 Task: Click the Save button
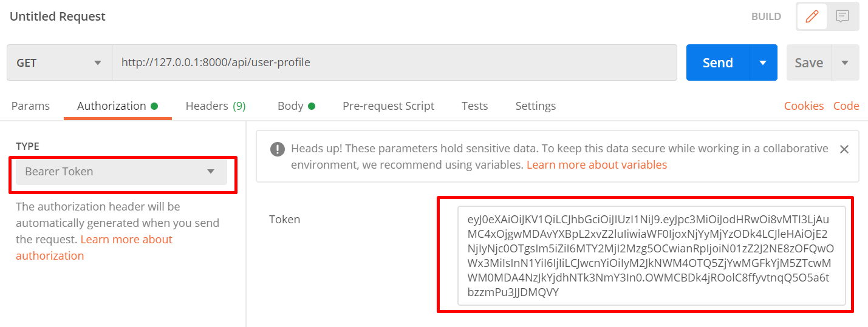pos(808,62)
